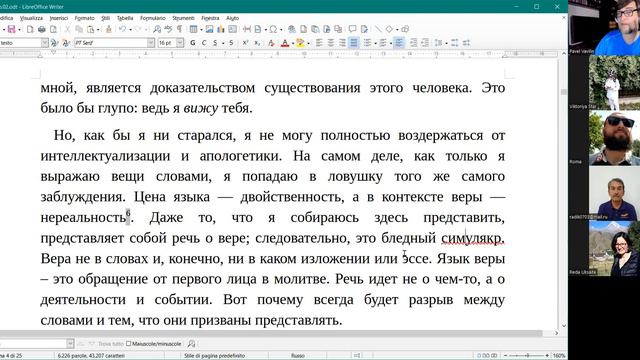This screenshot has width=640, height=360.
Task: Expand font color dropdown arrow
Action: 293,43
